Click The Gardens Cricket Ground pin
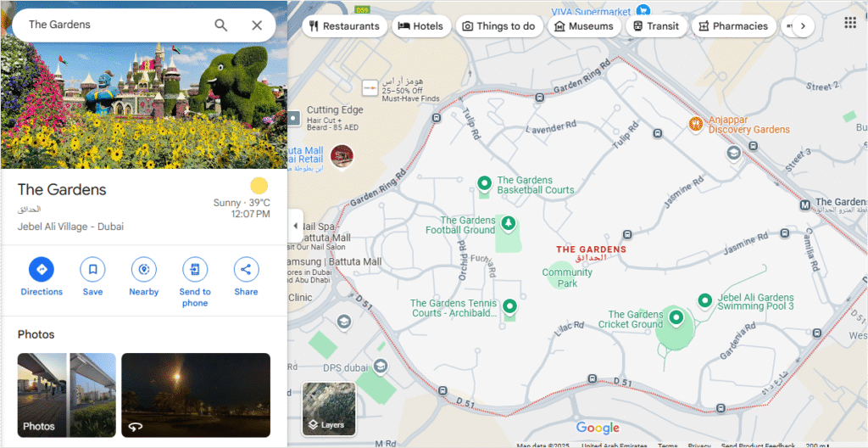 pos(676,317)
